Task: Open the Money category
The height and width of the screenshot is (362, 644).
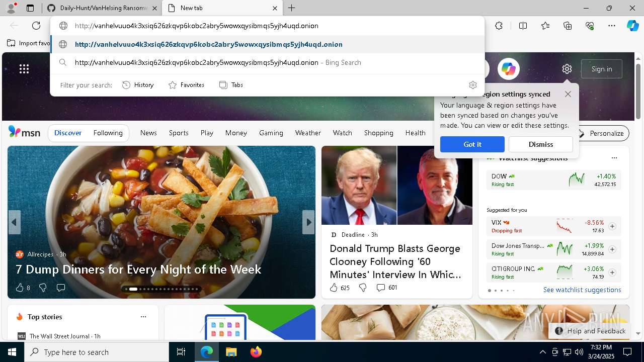Action: pos(236,133)
